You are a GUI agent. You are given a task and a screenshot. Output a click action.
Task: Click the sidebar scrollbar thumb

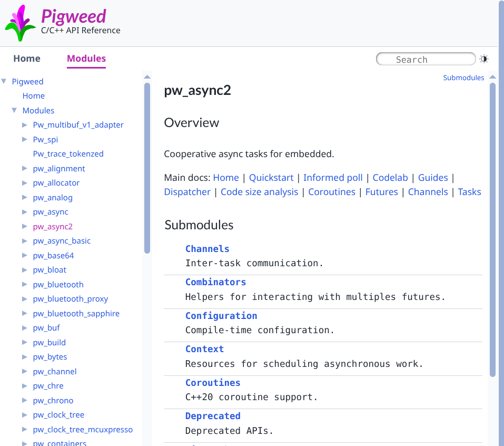coord(147,168)
